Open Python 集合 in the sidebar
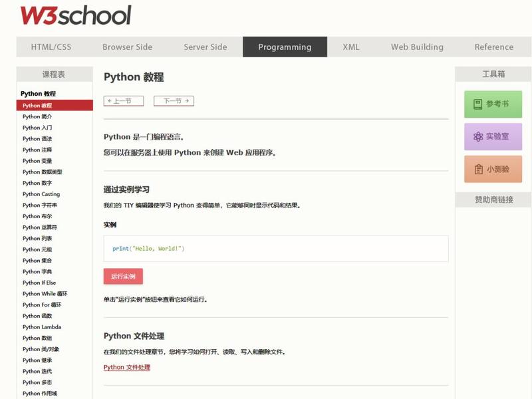The image size is (532, 399). pyautogui.click(x=37, y=261)
